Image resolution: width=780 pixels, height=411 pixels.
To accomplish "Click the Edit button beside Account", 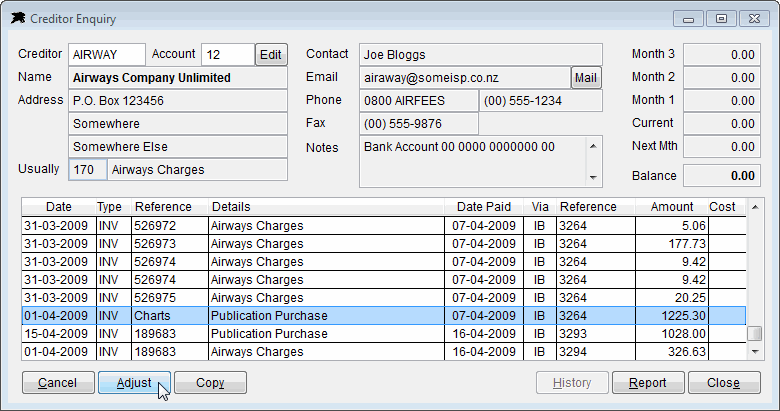I will click(271, 55).
